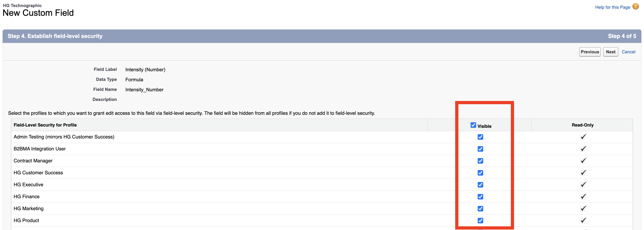The height and width of the screenshot is (230, 644).
Task: Click the Field Label caption
Action: 105,69
